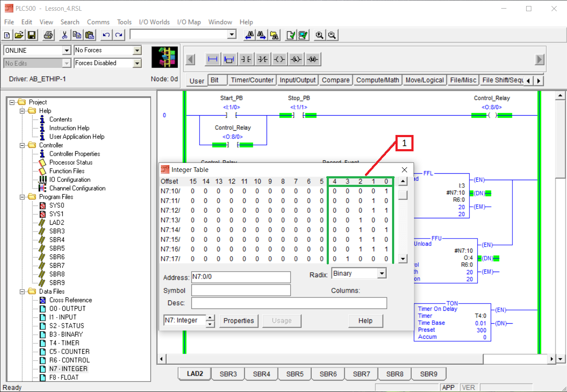Open the Comms menu
The image size is (567, 392).
(98, 22)
